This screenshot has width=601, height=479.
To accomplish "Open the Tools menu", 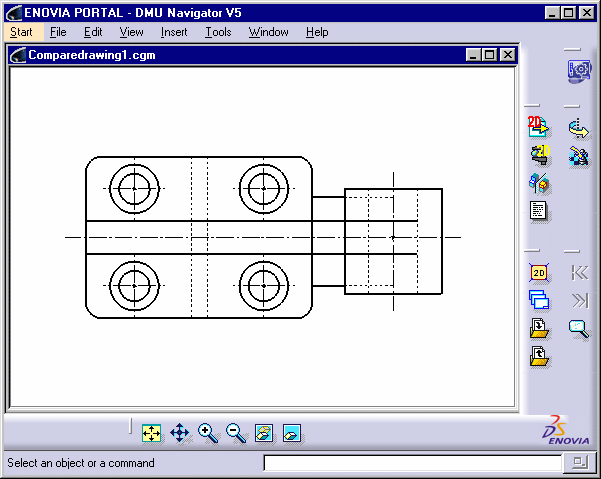I will [x=218, y=32].
